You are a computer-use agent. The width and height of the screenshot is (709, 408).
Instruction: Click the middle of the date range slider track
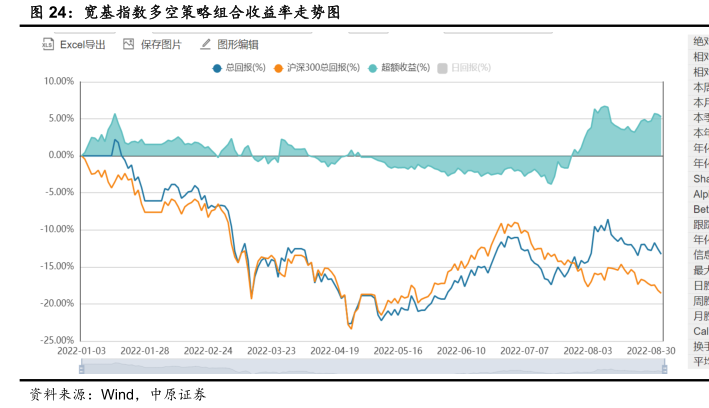click(373, 367)
